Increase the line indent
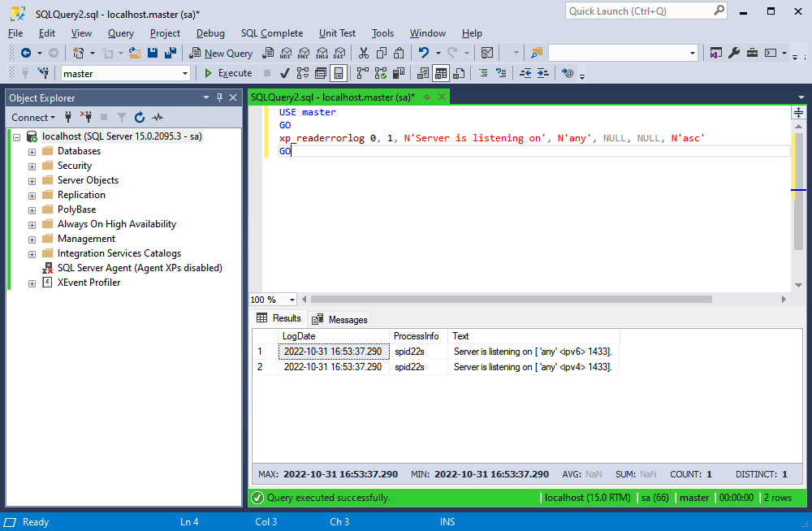Screen dimensions: 812x531 [x=542, y=73]
